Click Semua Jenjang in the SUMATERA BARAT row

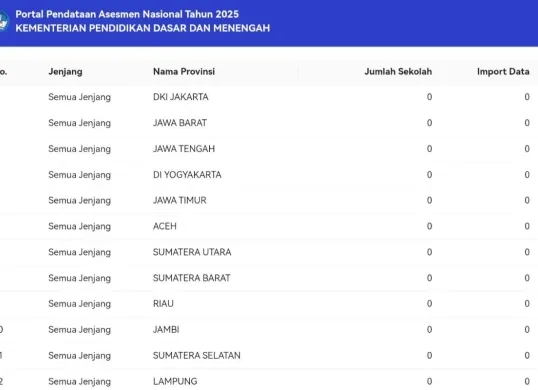(x=80, y=278)
